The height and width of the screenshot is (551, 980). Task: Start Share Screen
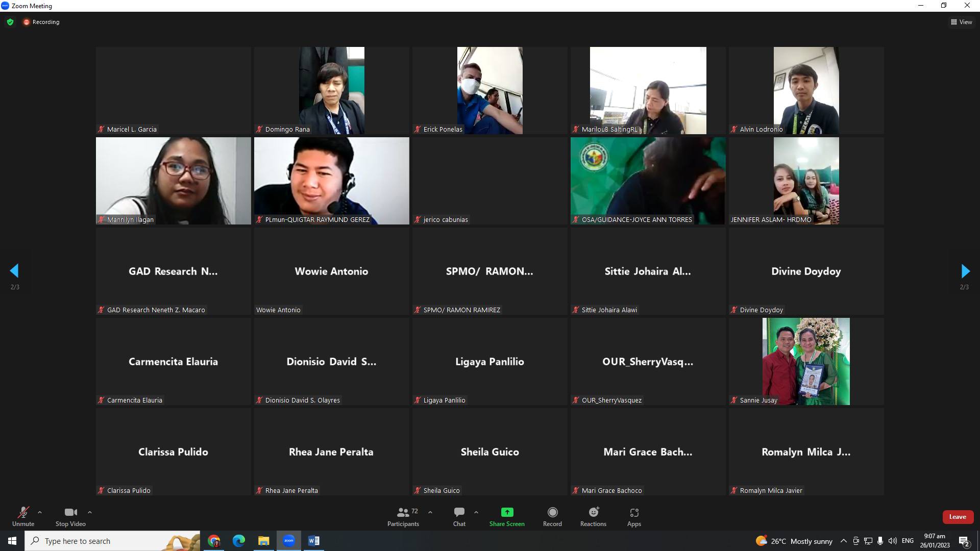coord(507,516)
